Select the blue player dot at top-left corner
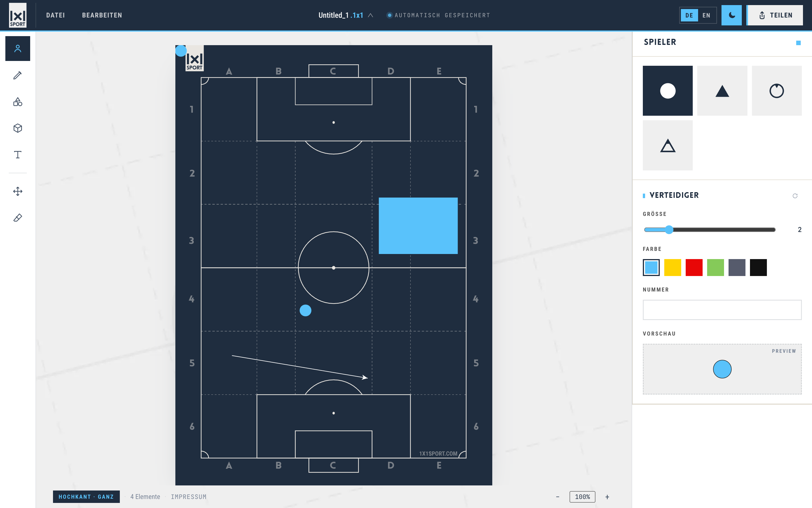Image resolution: width=812 pixels, height=508 pixels. point(181,51)
